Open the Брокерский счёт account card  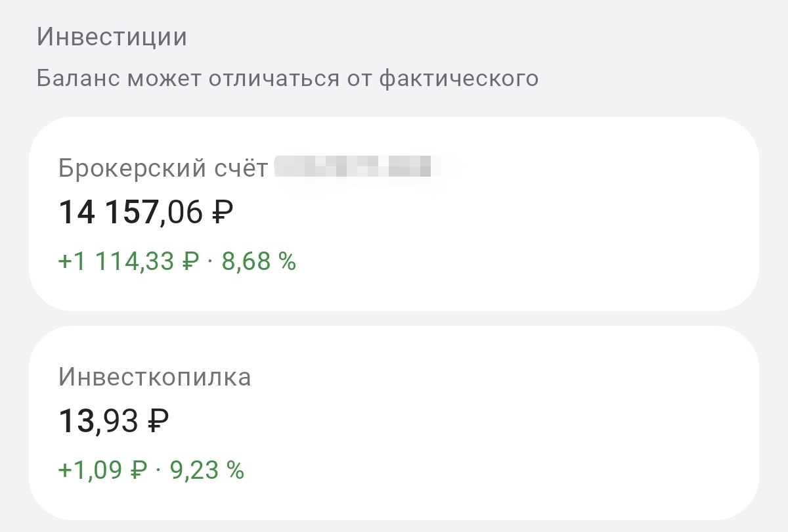pyautogui.click(x=394, y=213)
